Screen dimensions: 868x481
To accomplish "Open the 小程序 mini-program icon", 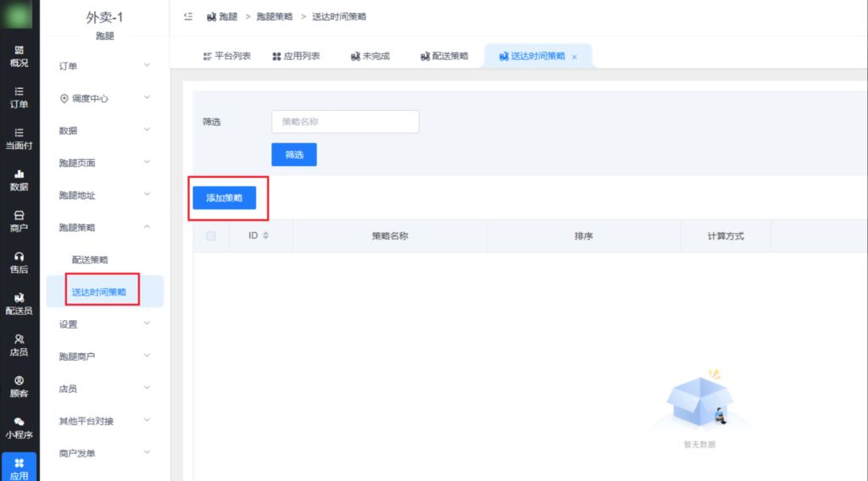I will pos(19,428).
